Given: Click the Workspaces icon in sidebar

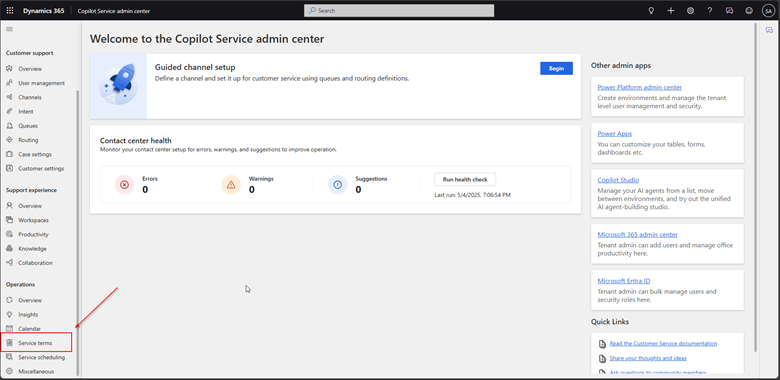Looking at the screenshot, I should [9, 220].
